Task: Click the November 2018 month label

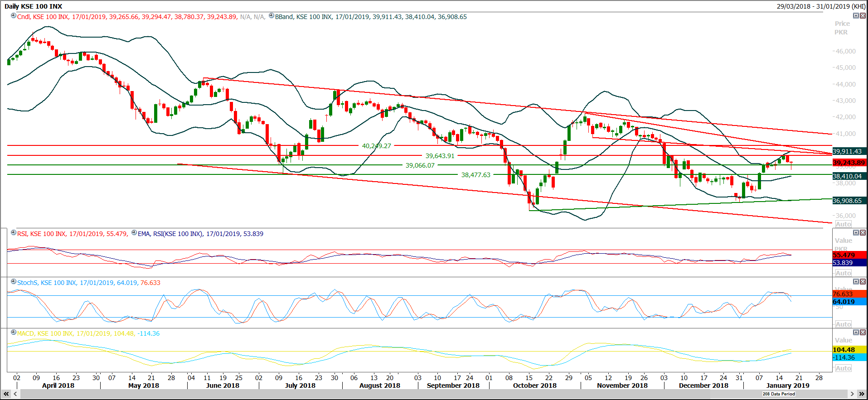Action: click(622, 386)
